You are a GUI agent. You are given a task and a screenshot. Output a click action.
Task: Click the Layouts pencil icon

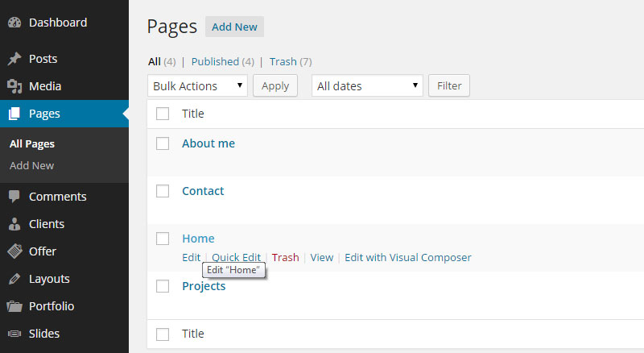point(14,279)
